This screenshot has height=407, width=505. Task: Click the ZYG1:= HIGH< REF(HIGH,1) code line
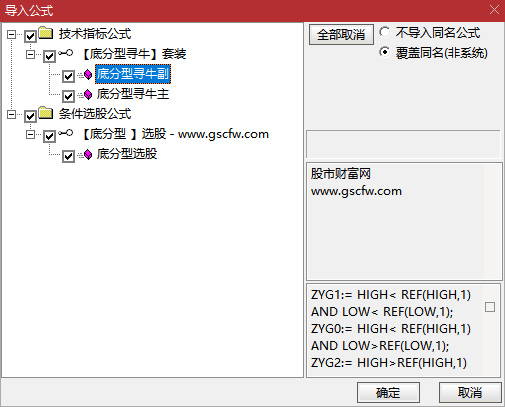[x=391, y=295]
